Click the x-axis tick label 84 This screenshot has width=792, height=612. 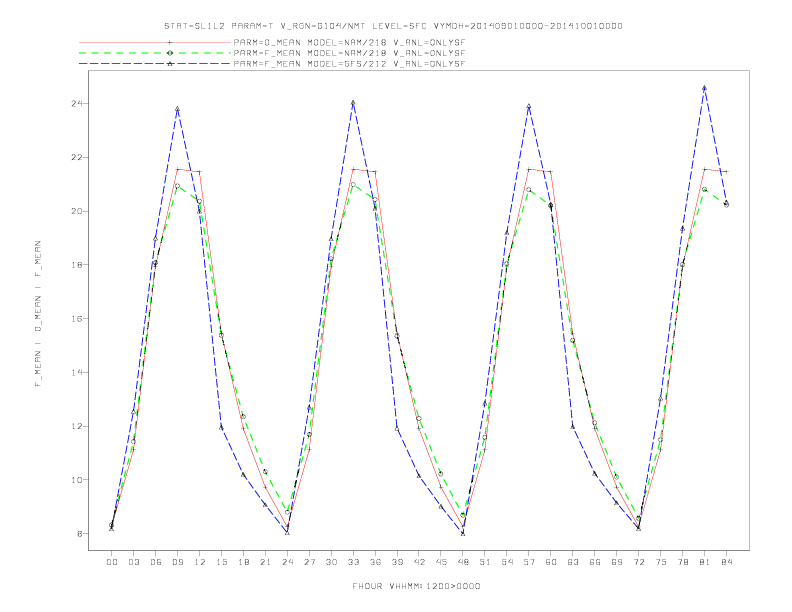coord(727,562)
